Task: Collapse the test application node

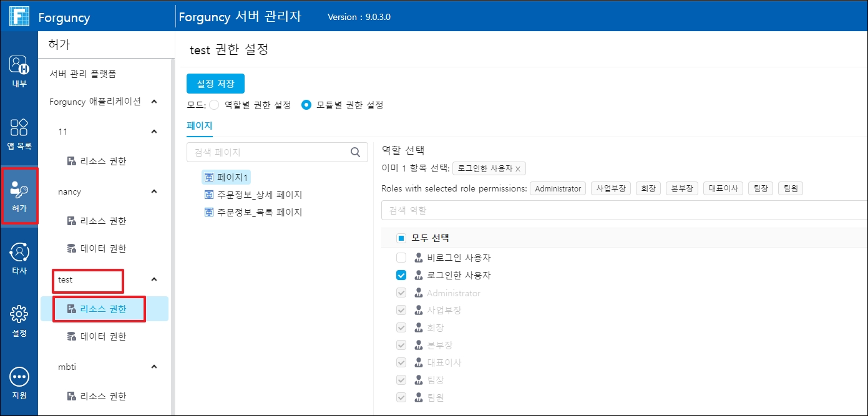Action: 154,279
